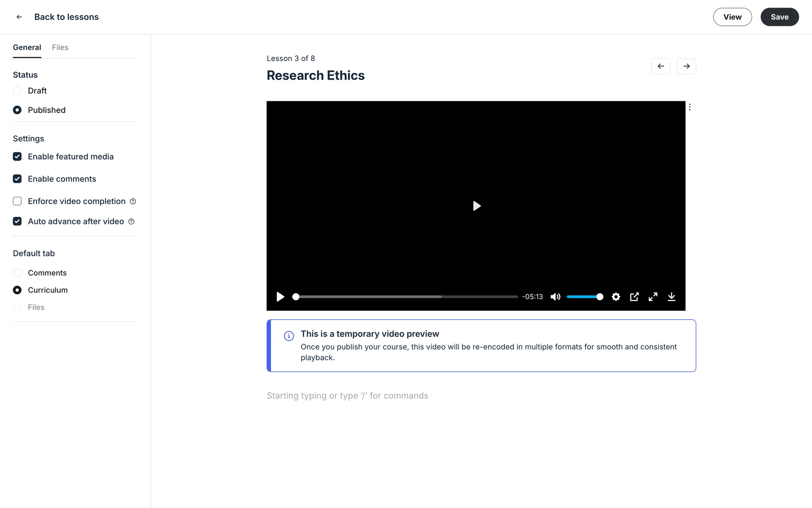Open the three-dot video options menu
Image resolution: width=812 pixels, height=508 pixels.
coord(689,107)
